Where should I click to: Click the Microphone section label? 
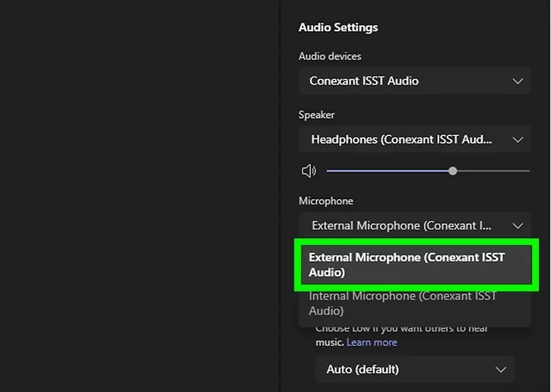tap(326, 201)
